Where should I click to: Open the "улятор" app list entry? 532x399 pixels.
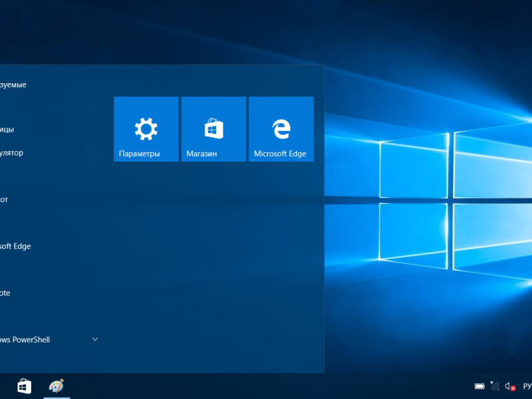tap(11, 153)
